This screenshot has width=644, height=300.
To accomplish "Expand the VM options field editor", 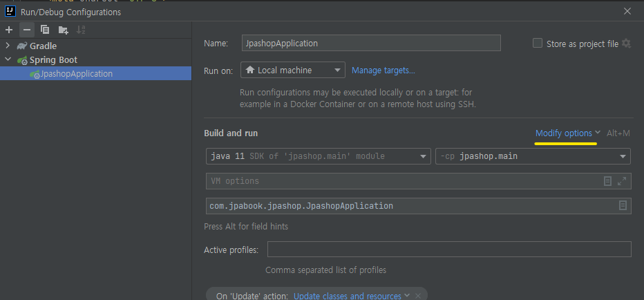I will coord(622,181).
